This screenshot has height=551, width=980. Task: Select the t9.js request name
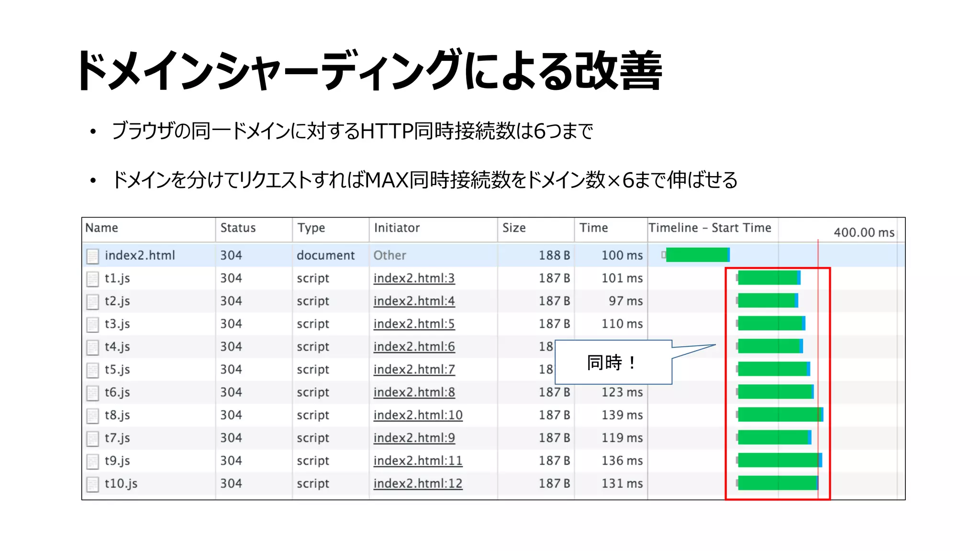117,461
